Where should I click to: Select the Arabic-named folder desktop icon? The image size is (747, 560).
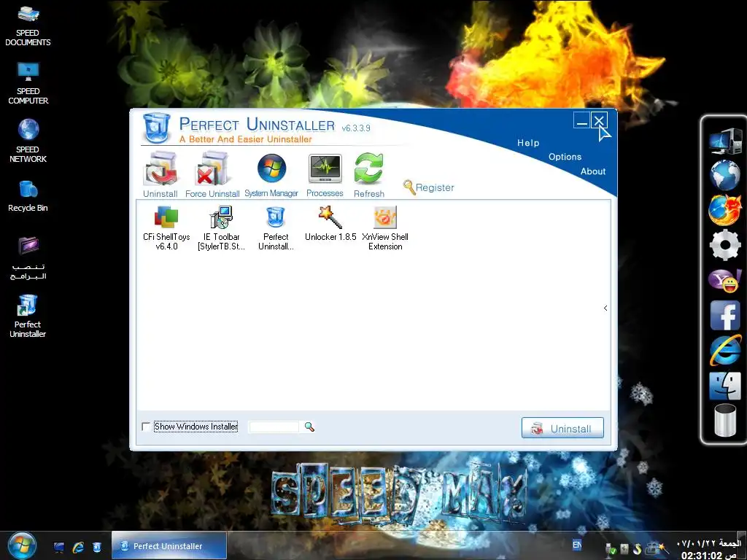coord(28,257)
